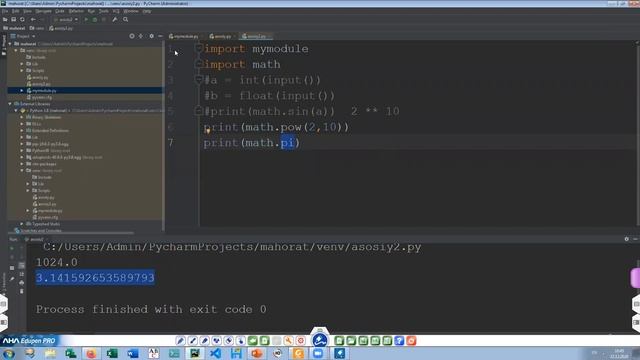The width and height of the screenshot is (640, 360).
Task: Click the Search Everywhere magnifier icon
Action: point(126,19)
